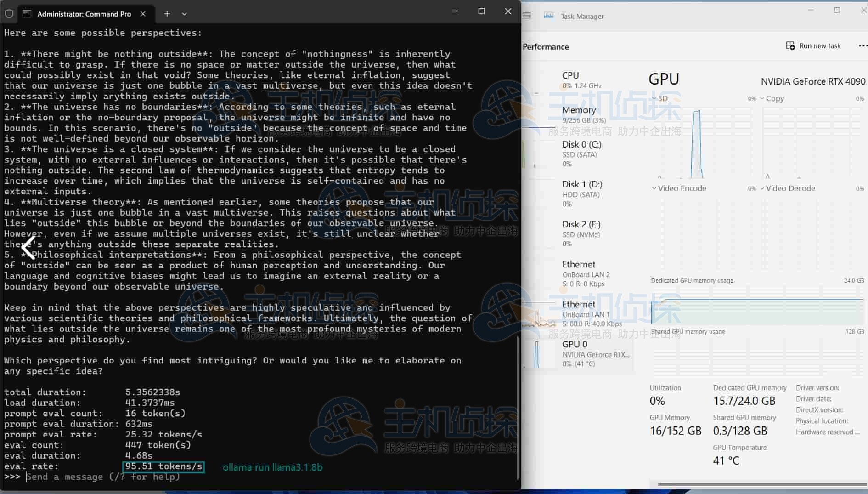Expand the 3D engine graph dropdown

[659, 98]
